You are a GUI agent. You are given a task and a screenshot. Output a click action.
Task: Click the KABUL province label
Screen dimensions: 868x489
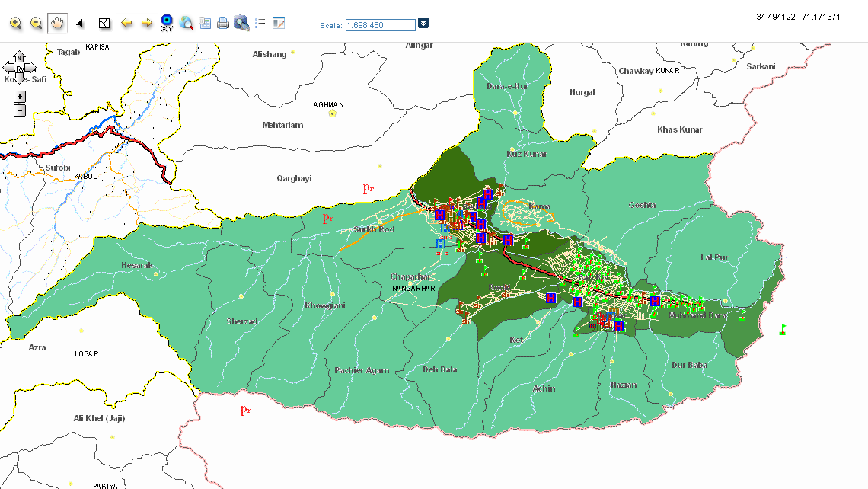point(86,177)
